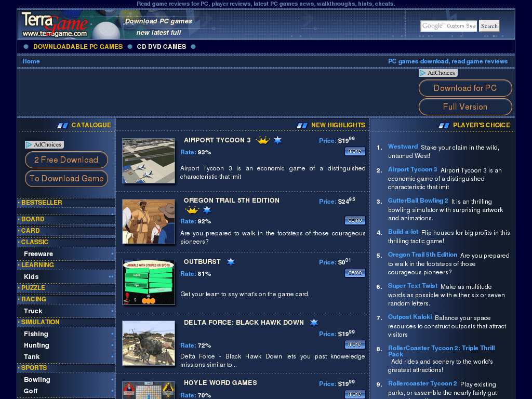Click the crown icon next to Airport Tycoon 3
The width and height of the screenshot is (532, 399).
tap(262, 140)
